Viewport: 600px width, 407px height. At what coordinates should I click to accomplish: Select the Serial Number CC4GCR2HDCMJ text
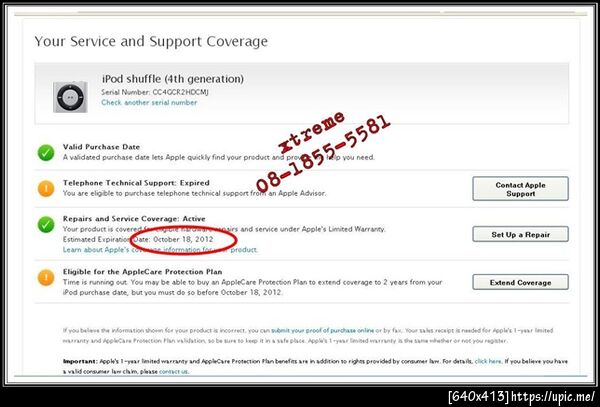point(155,92)
